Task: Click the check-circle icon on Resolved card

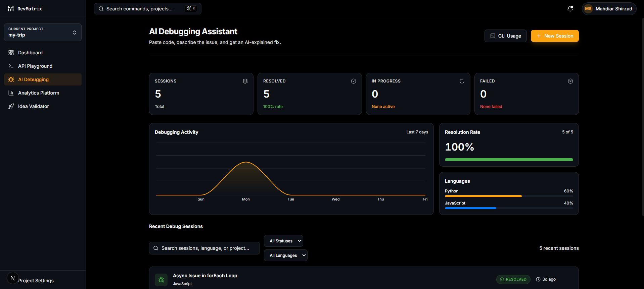Action: 354,81
